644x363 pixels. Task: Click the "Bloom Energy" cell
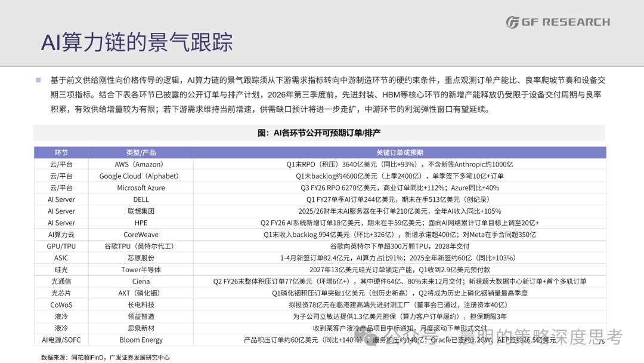(x=141, y=340)
